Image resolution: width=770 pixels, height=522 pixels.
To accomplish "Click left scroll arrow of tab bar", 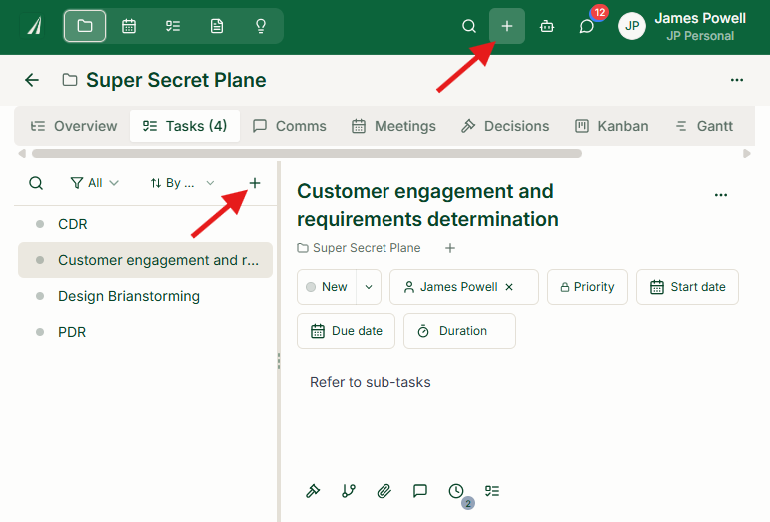I will [22, 154].
